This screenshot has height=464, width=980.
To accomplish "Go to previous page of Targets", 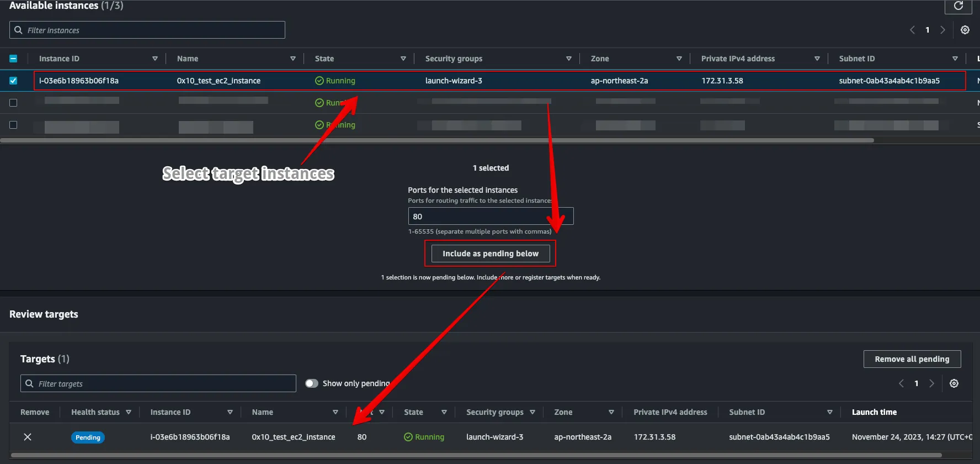I will click(x=901, y=383).
